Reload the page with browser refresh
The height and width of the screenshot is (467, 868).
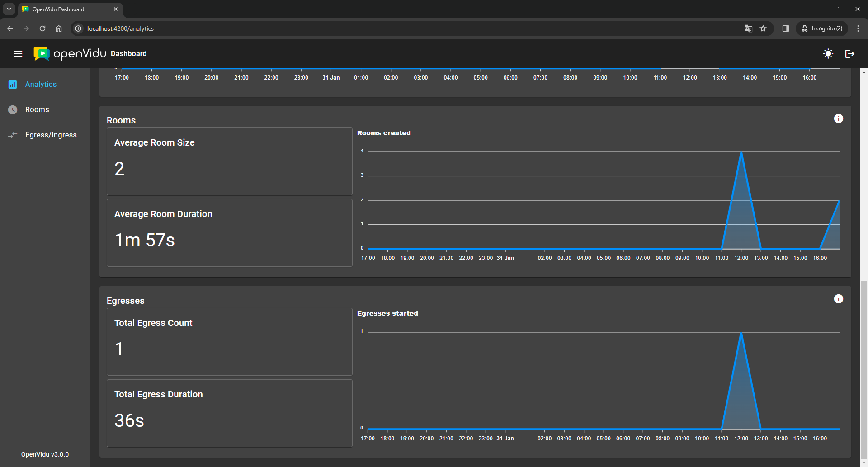(x=42, y=28)
